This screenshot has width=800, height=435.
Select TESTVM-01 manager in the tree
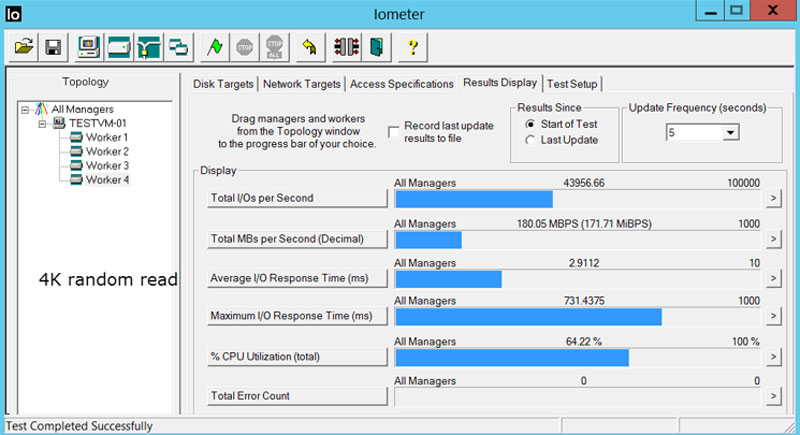tap(97, 123)
